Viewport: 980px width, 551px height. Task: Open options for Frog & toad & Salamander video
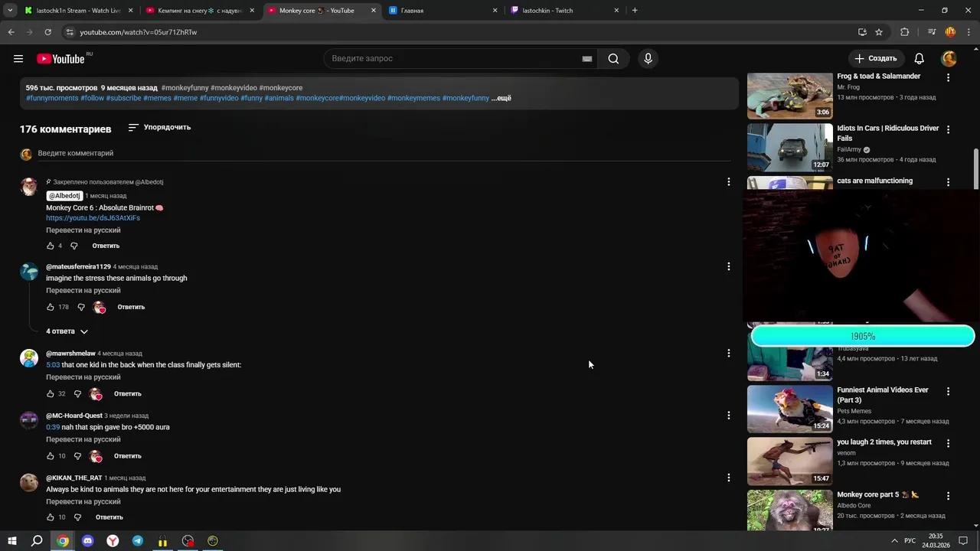(x=948, y=78)
